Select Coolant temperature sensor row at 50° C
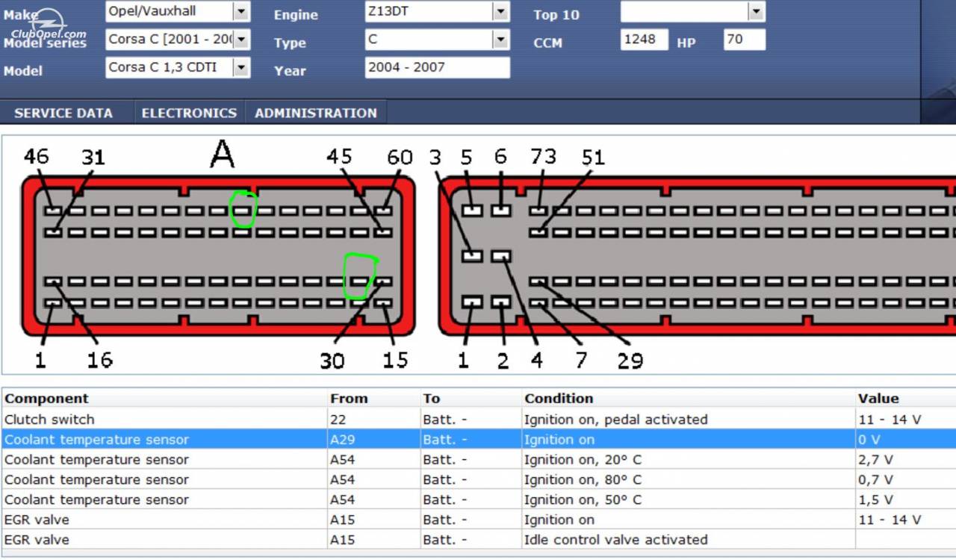The image size is (956, 560). (478, 500)
